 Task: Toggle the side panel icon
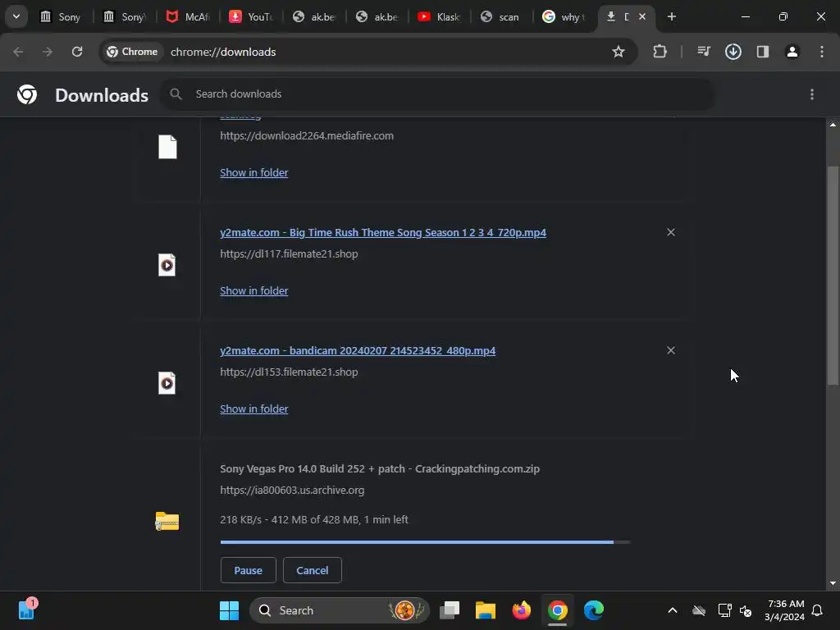point(763,52)
